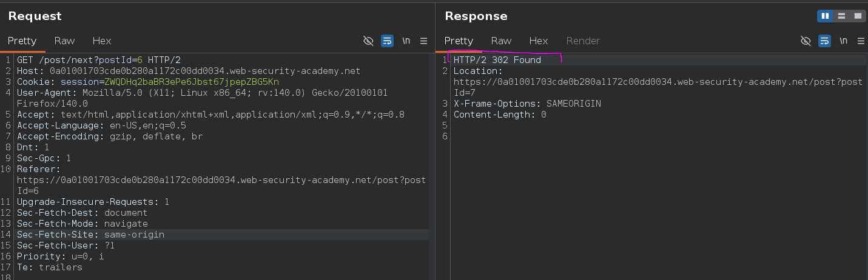Toggle message-wrap icon in Request panel
Viewport: 868px width, 280px height.
point(387,41)
